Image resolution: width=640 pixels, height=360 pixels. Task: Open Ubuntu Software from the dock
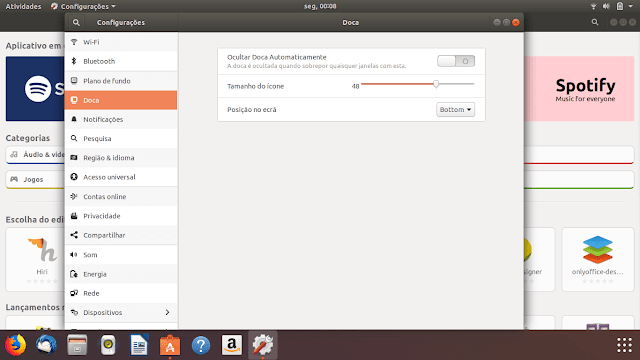tap(170, 345)
